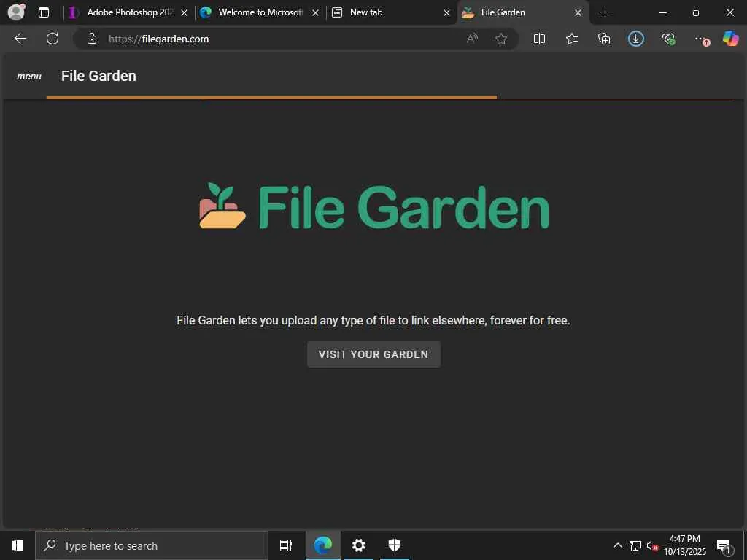Close the Welcome to Microsoft tab
Viewport: 747px width, 560px height.
point(315,13)
